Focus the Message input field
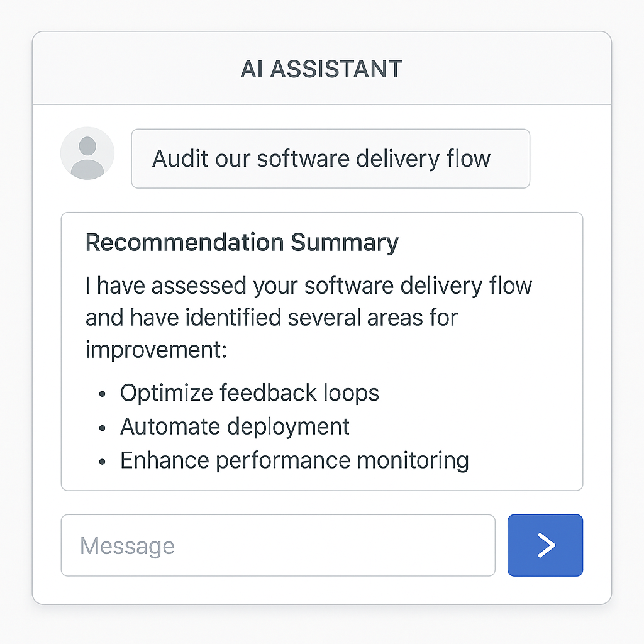 [277, 545]
